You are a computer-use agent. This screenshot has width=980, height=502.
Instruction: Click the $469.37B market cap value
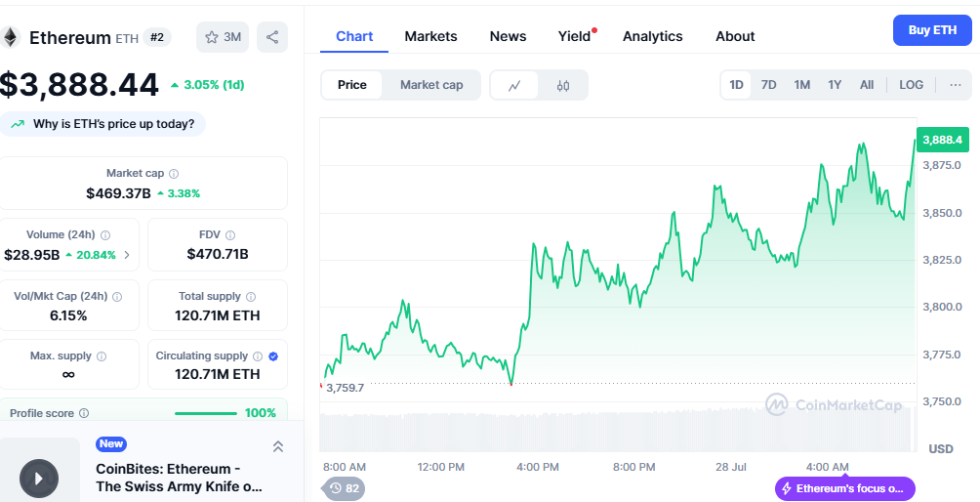click(x=119, y=193)
